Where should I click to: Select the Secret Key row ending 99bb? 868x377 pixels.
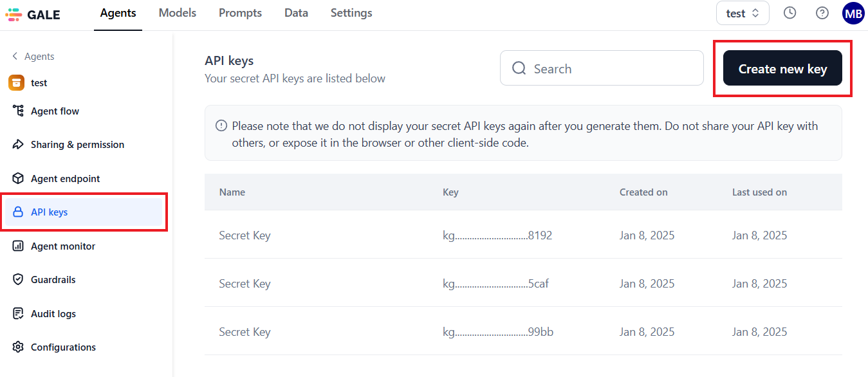523,331
